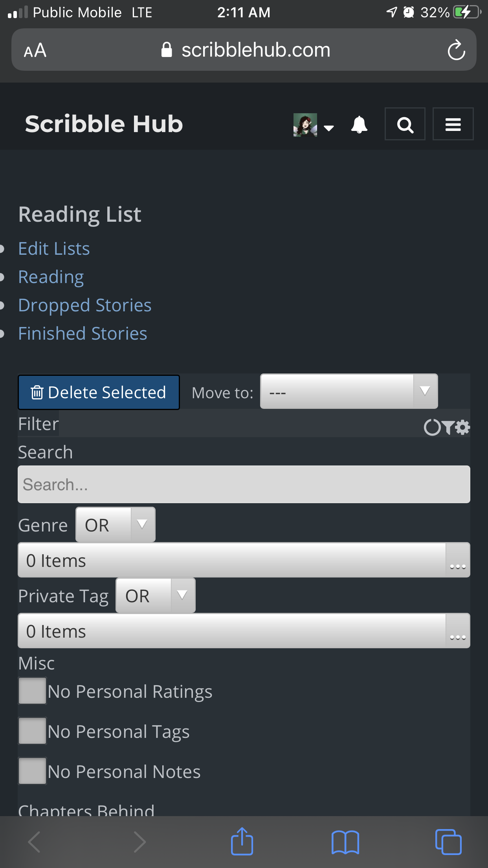Click the filter funnel icon

coord(448,427)
